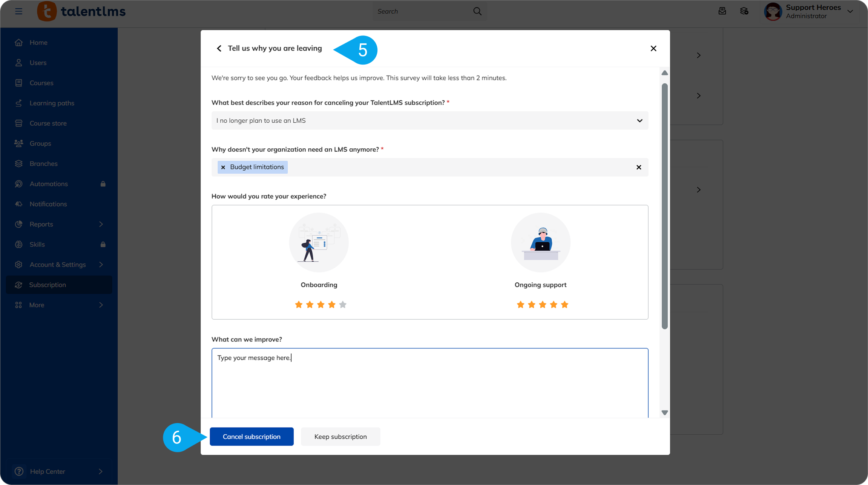Open the messages inbox icon
This screenshot has height=485, width=868.
click(722, 11)
